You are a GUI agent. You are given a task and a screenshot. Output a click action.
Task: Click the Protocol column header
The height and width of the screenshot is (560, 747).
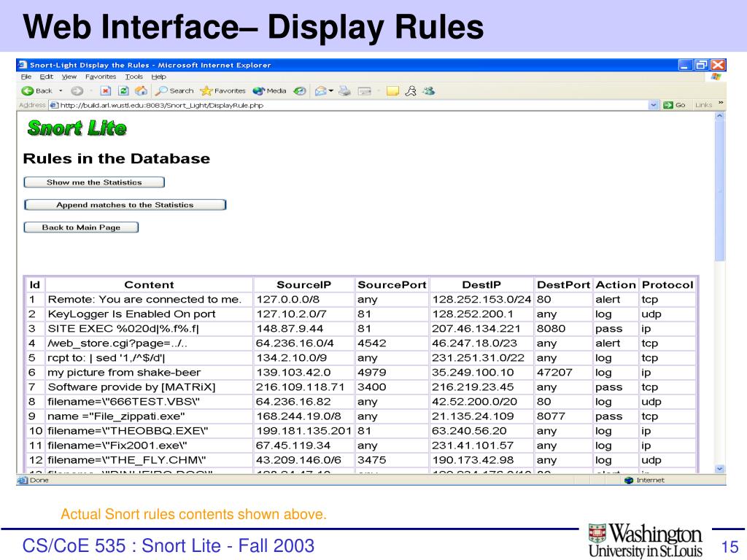pos(667,285)
